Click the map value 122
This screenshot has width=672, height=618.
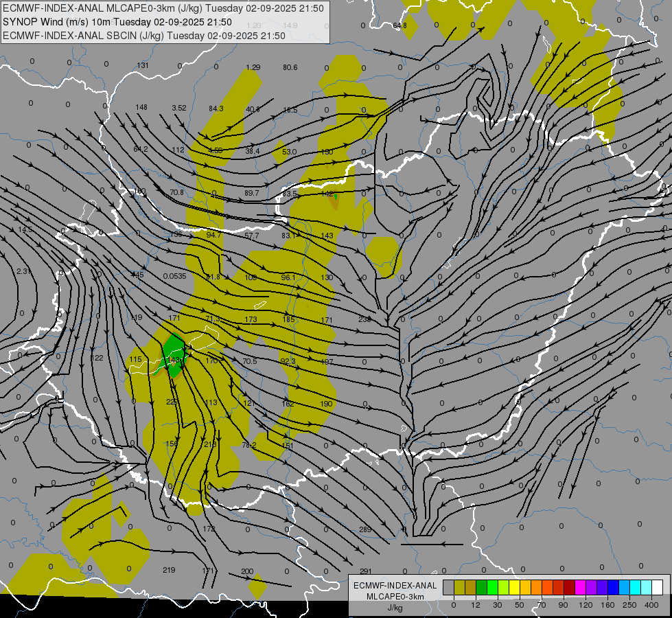click(x=97, y=358)
